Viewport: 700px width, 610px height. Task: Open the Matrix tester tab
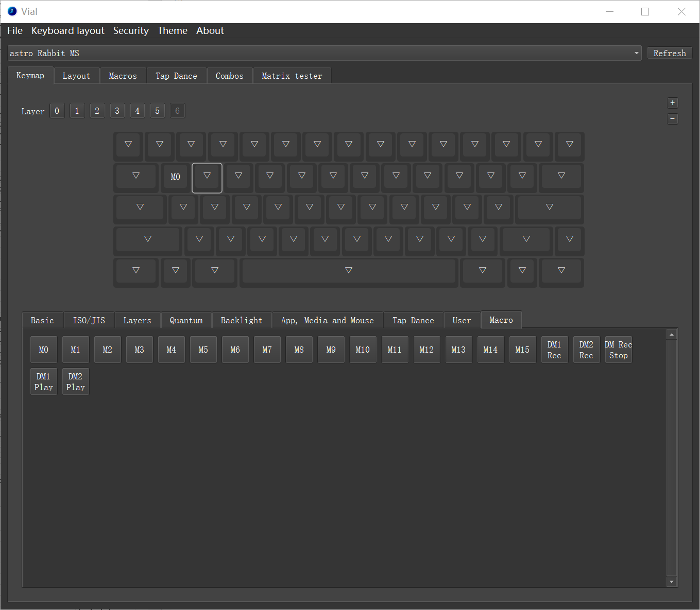click(292, 76)
